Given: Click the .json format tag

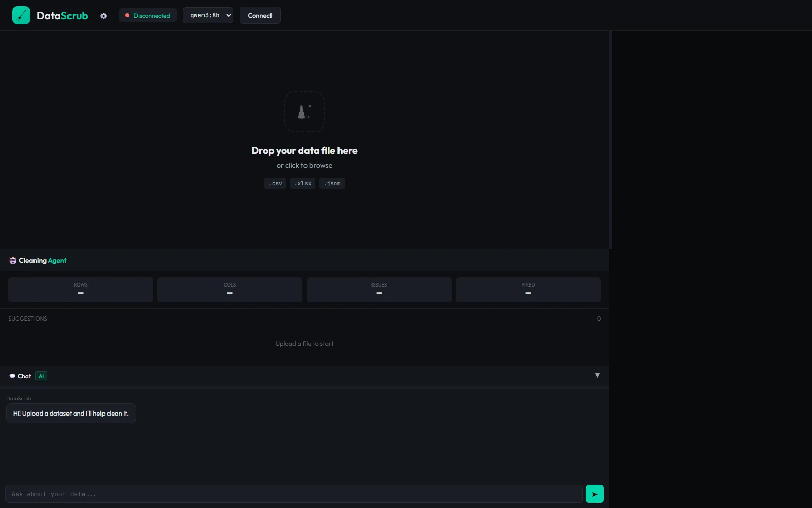Looking at the screenshot, I should tap(332, 183).
